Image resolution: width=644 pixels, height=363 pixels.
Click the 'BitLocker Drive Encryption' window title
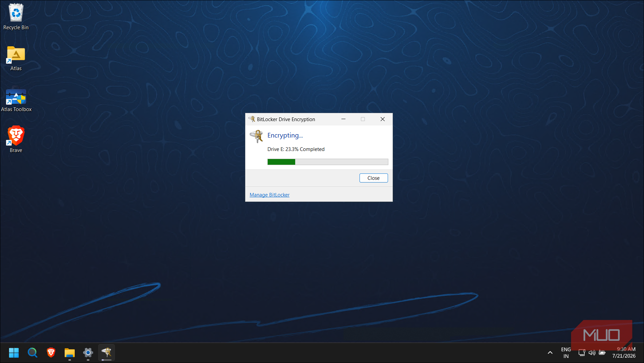tap(286, 119)
